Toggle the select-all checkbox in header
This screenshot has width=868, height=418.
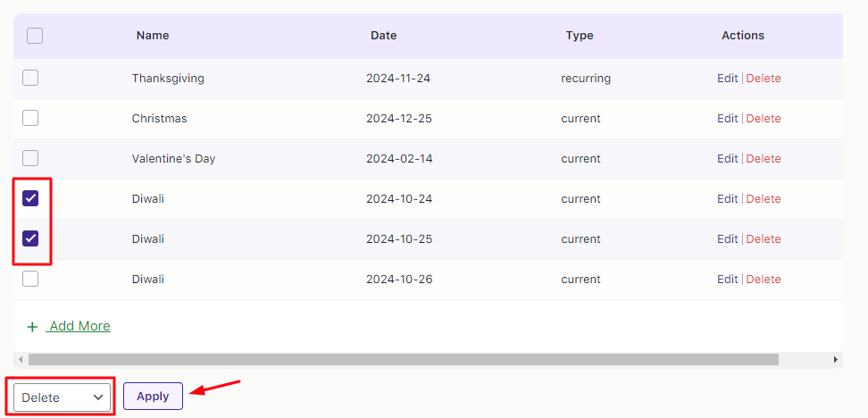(x=35, y=36)
